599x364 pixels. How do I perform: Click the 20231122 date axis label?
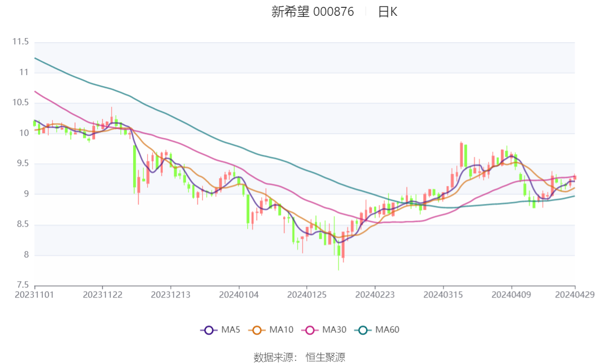click(x=102, y=295)
